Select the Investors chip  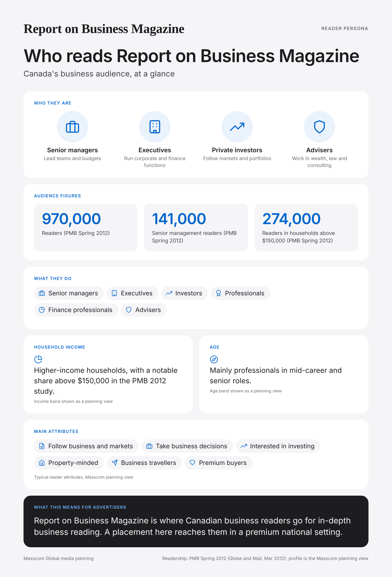tap(184, 293)
